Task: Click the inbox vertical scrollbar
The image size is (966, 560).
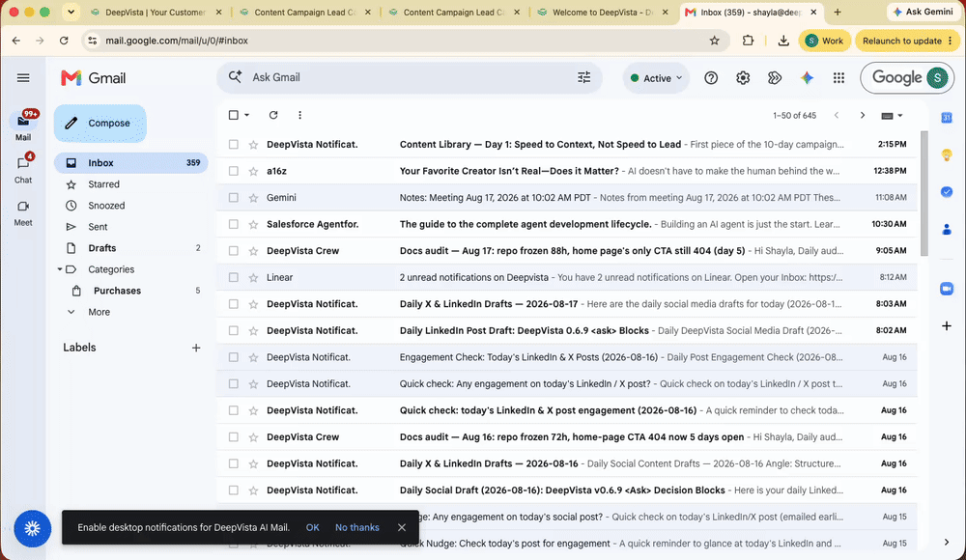Action: 923,193
